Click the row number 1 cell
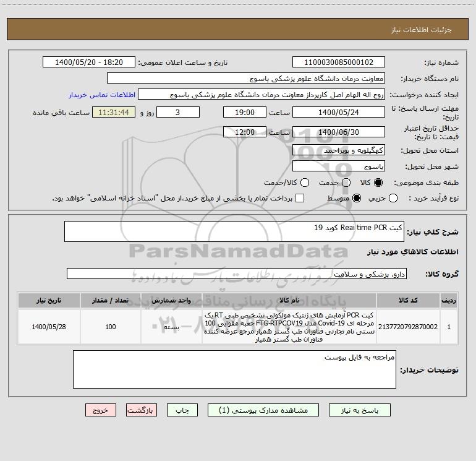 click(x=449, y=327)
